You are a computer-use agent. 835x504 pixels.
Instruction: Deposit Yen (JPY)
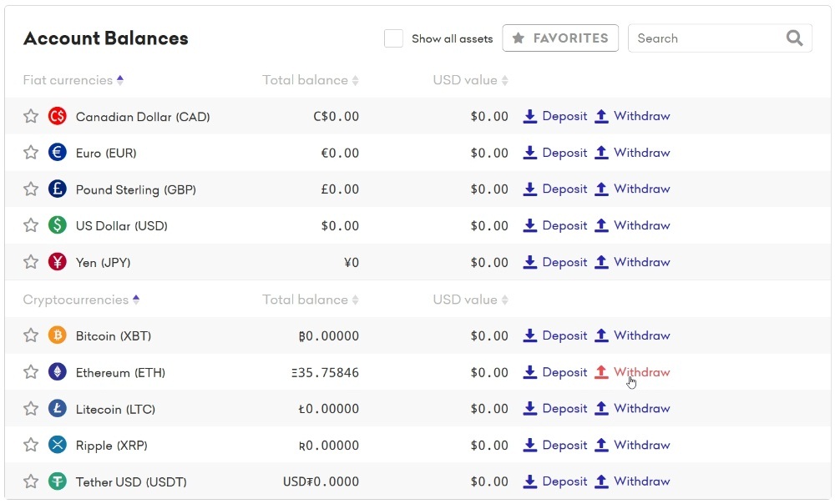point(555,262)
